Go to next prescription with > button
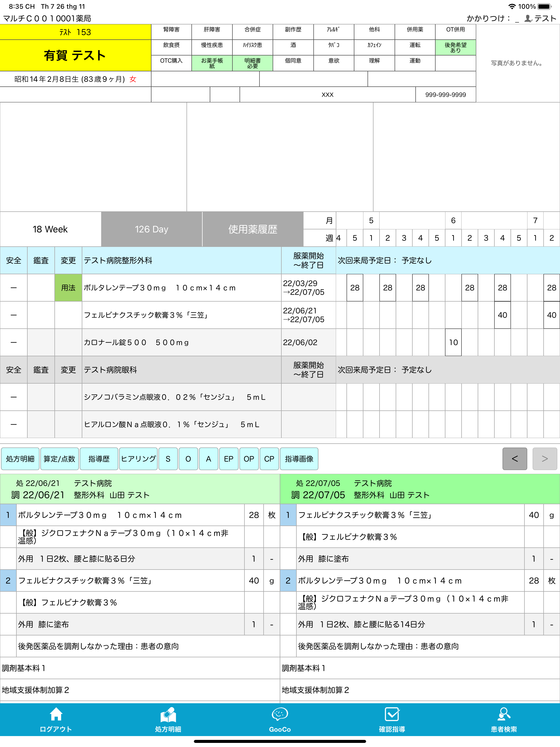Image resolution: width=560 pixels, height=747 pixels. tap(545, 459)
